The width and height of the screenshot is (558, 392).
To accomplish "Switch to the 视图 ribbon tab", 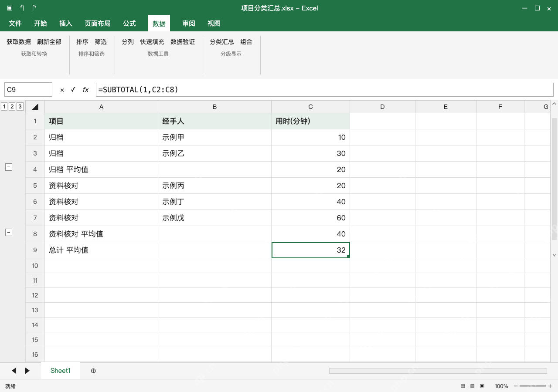I will (x=214, y=24).
